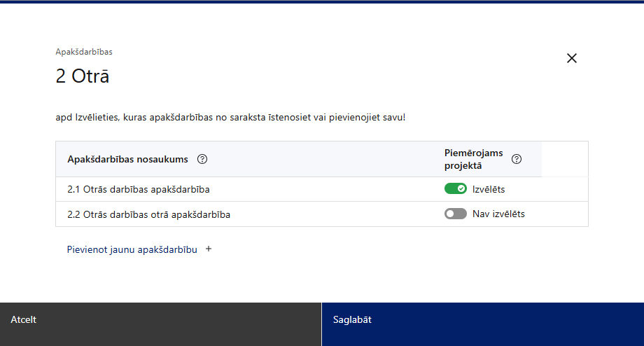
Task: Click the plus icon to add apakšdarbība
Action: [209, 249]
